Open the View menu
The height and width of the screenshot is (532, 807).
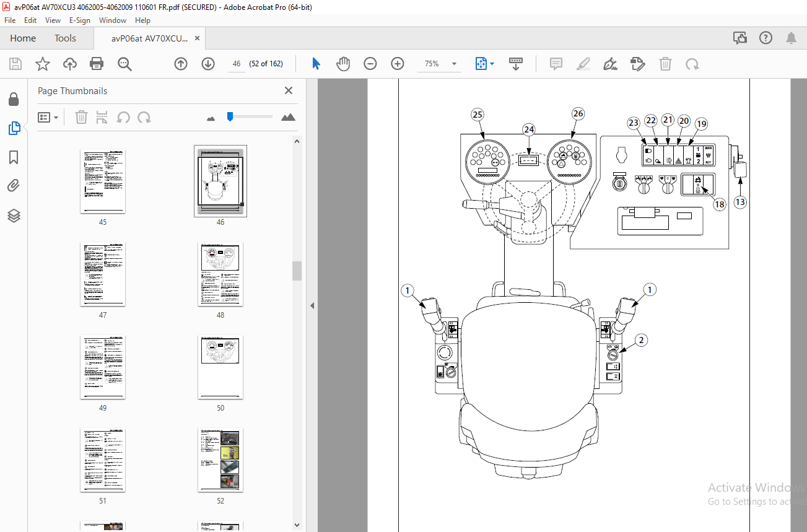pos(53,20)
